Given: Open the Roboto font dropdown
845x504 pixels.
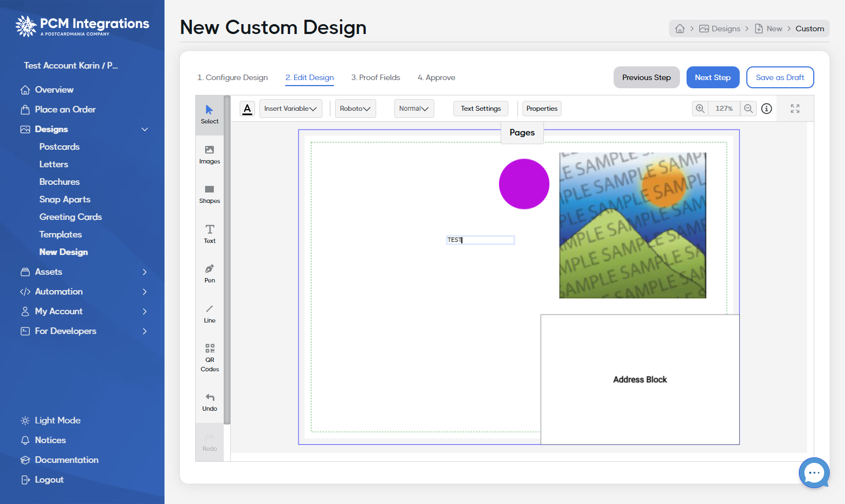Looking at the screenshot, I should [355, 109].
